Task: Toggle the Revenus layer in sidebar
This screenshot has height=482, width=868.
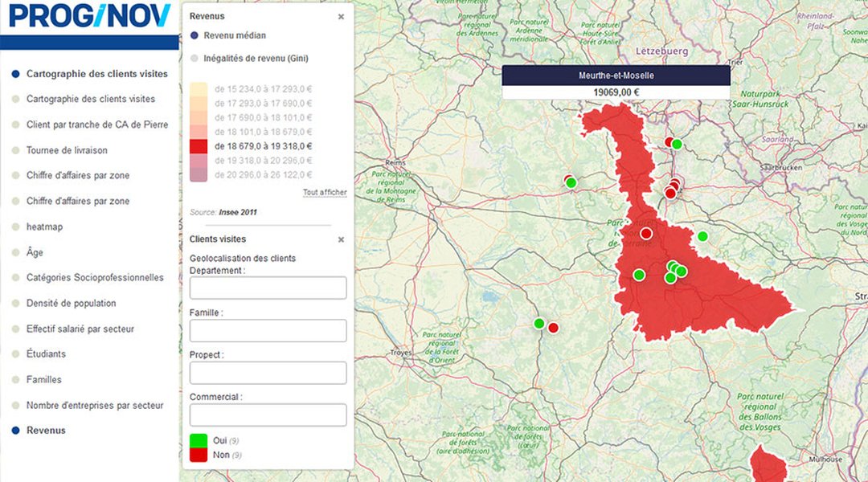Action: pyautogui.click(x=46, y=430)
